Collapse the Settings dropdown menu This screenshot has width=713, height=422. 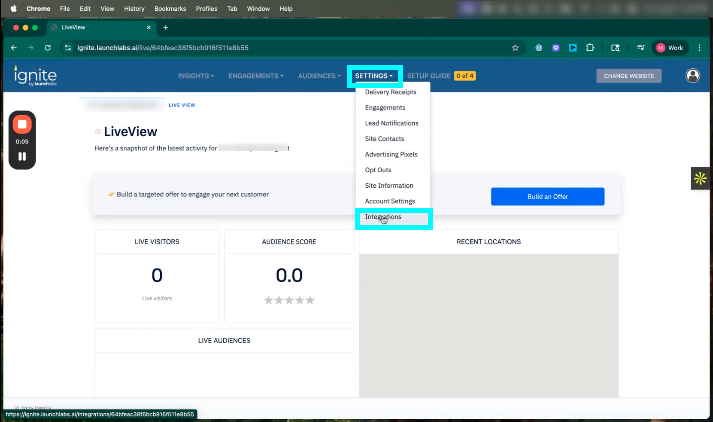375,76
